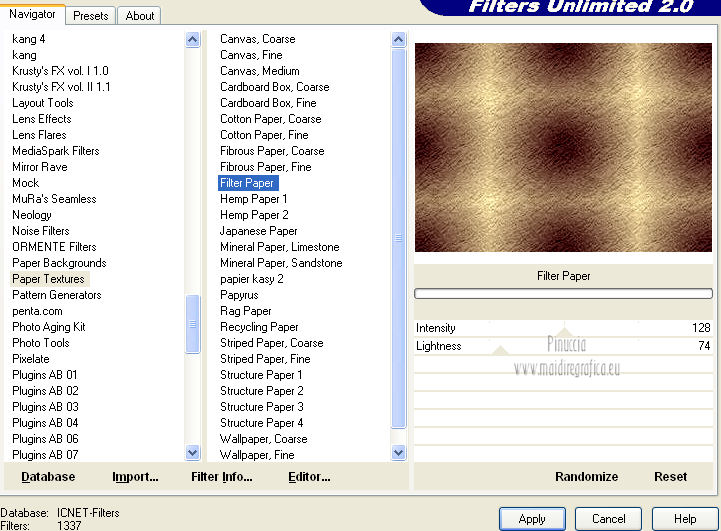Click the filter list scroll-up arrow

pos(399,40)
